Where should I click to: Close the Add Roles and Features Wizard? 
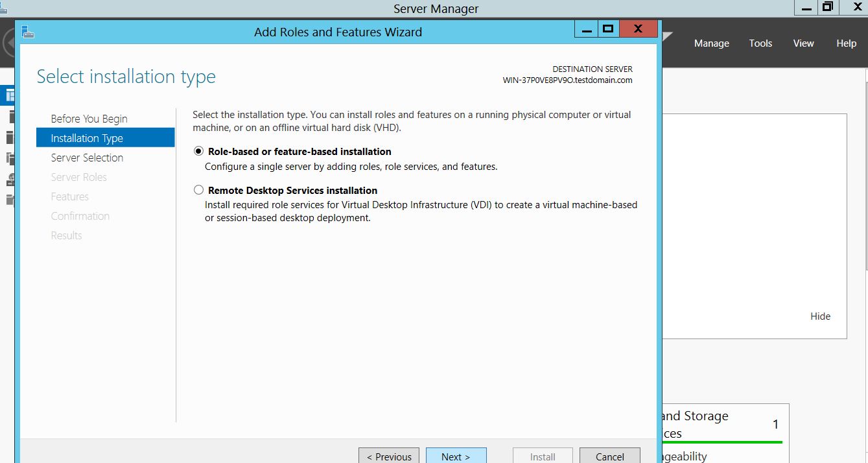click(638, 29)
